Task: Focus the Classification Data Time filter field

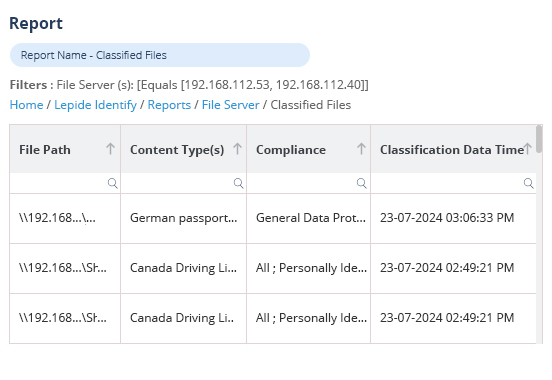Action: tap(453, 183)
